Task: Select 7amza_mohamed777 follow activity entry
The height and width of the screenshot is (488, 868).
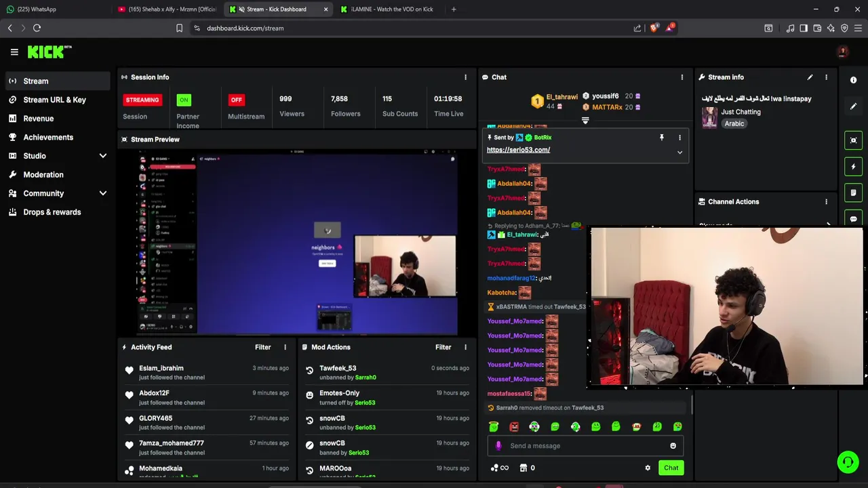Action: click(x=207, y=448)
